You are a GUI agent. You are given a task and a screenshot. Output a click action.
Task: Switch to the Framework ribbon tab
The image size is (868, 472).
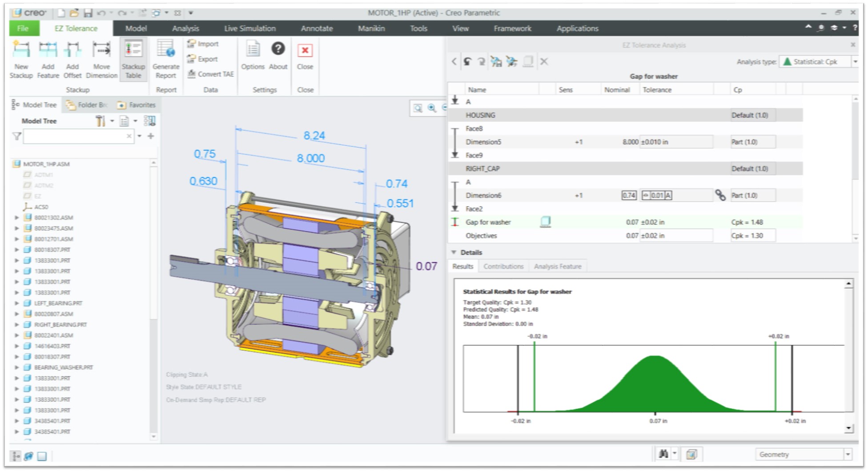click(x=512, y=28)
